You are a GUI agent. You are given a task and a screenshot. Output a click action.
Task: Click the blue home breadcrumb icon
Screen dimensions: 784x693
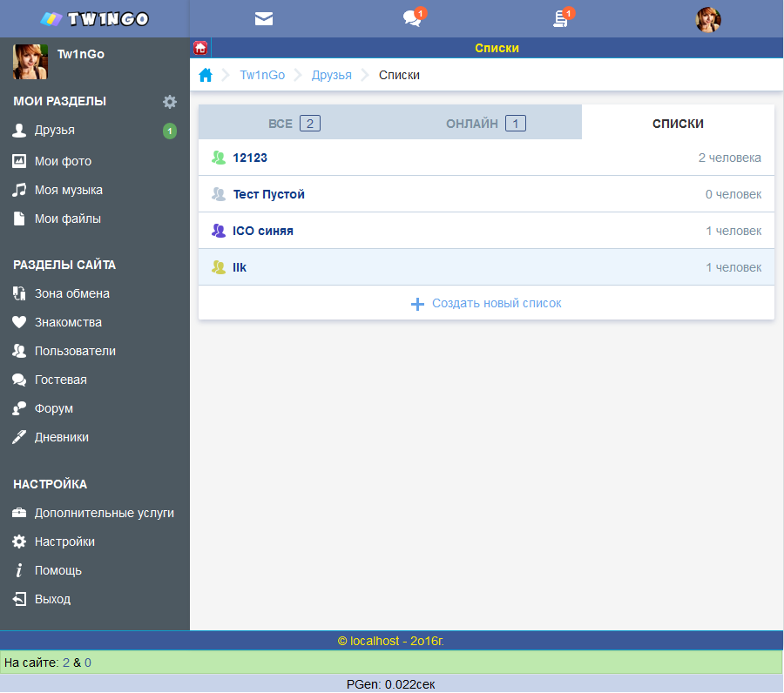click(206, 75)
